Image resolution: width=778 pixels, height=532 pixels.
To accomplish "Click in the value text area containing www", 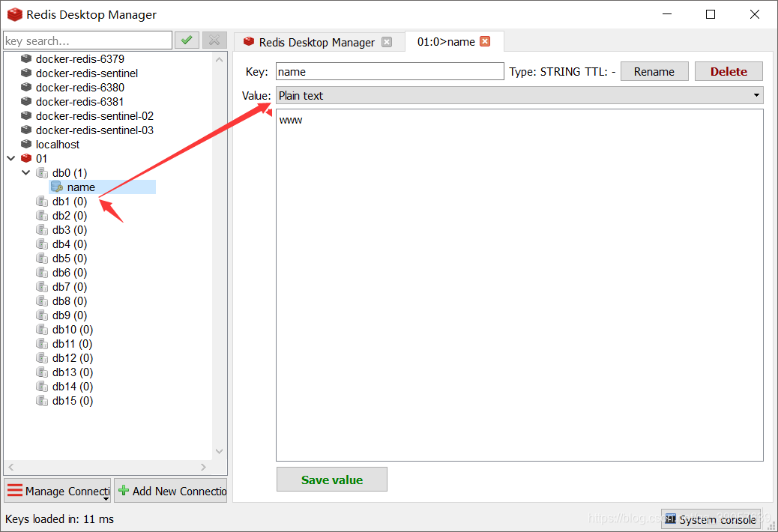I will click(x=519, y=285).
